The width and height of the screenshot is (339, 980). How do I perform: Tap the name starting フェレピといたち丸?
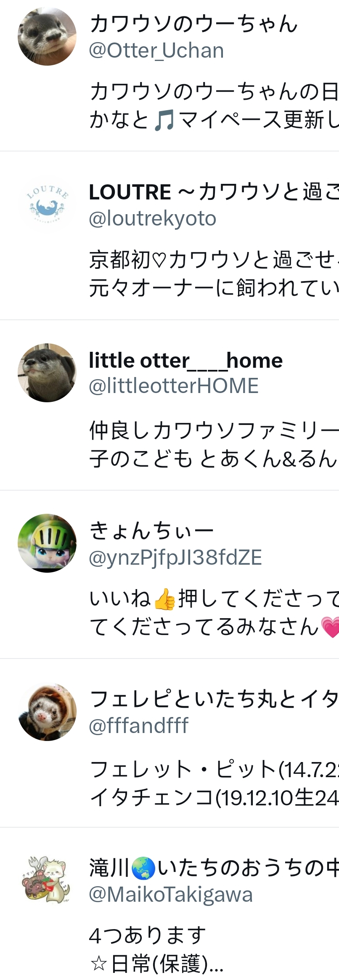point(214,699)
